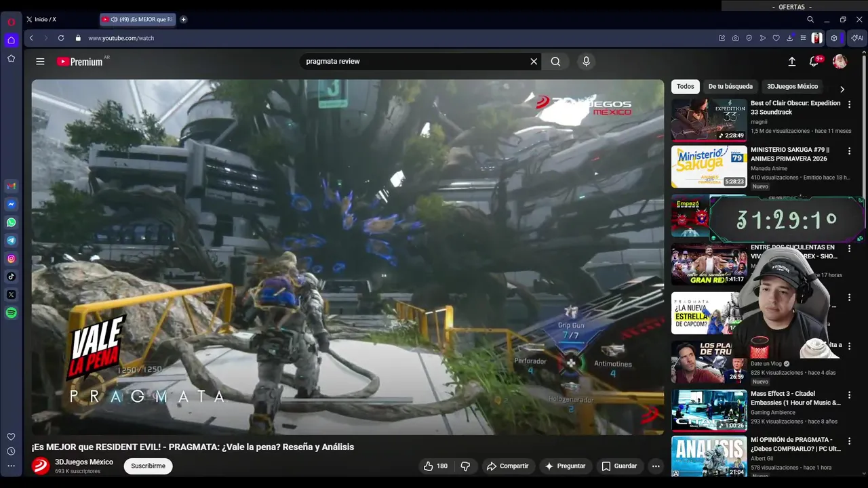Subscribe to 3DJuegos México channel
This screenshot has height=488, width=868.
[x=148, y=466]
